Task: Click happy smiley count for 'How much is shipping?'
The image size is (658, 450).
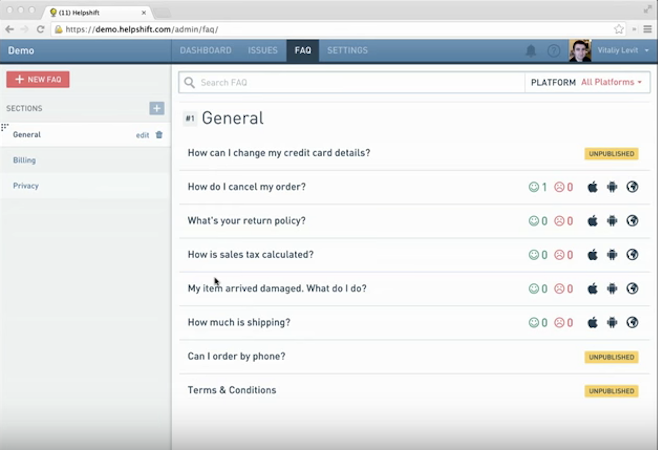Action: [x=538, y=322]
